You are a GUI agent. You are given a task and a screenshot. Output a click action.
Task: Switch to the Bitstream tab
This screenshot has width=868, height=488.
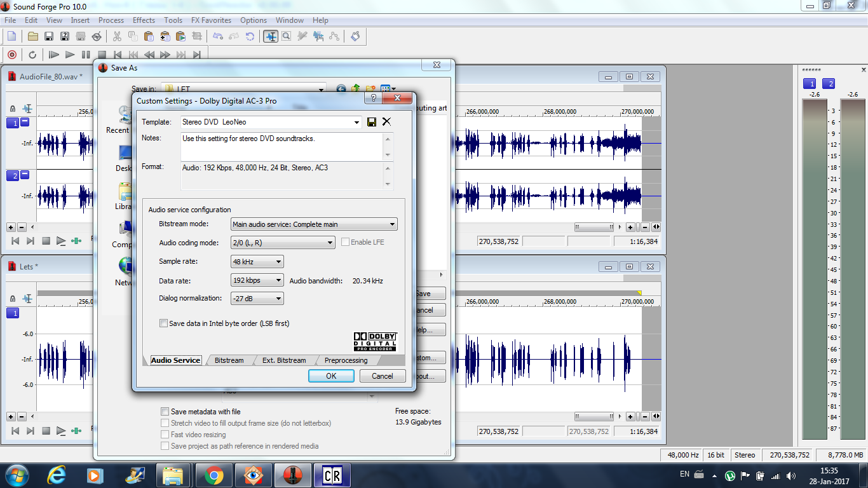(x=229, y=360)
